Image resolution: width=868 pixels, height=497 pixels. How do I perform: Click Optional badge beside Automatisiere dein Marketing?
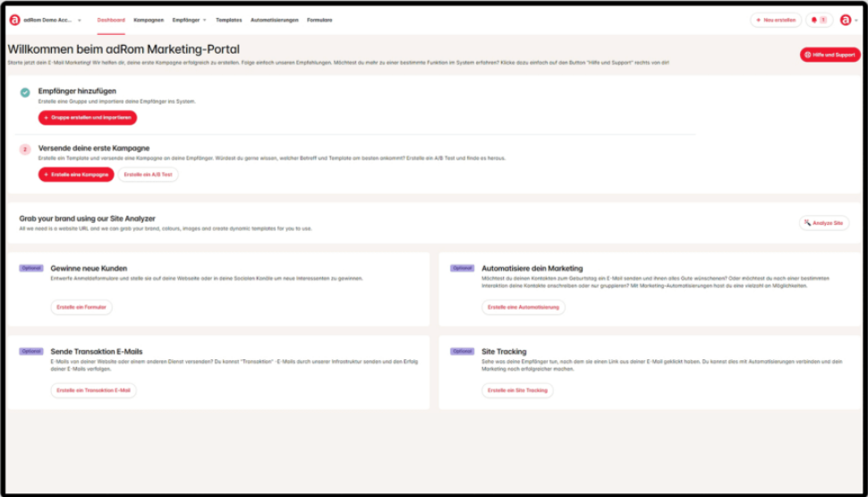point(463,268)
